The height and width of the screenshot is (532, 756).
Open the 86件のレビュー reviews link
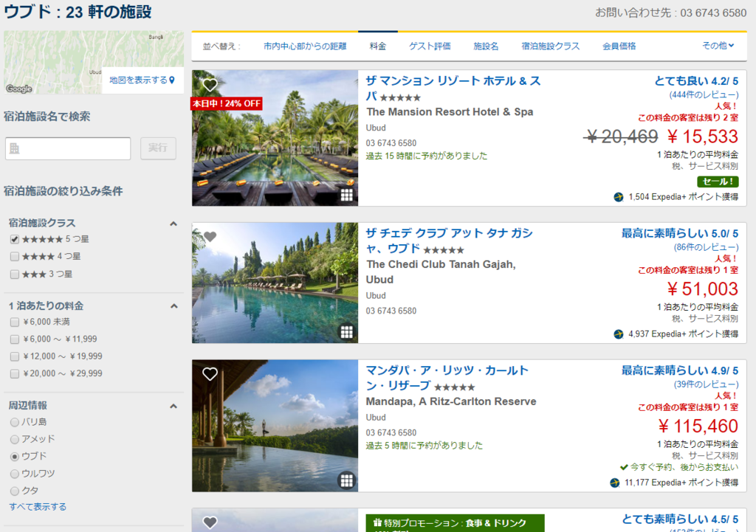[706, 247]
